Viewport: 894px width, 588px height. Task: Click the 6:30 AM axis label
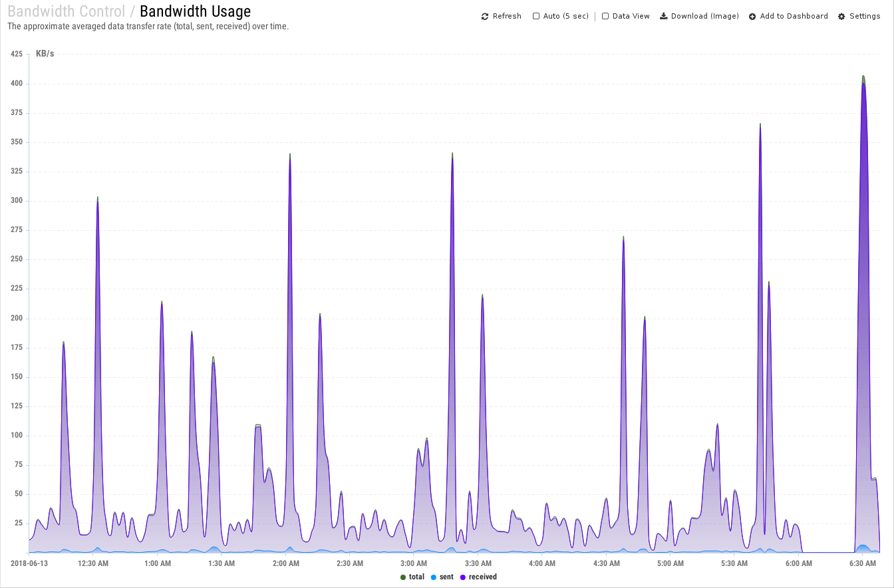point(863,563)
